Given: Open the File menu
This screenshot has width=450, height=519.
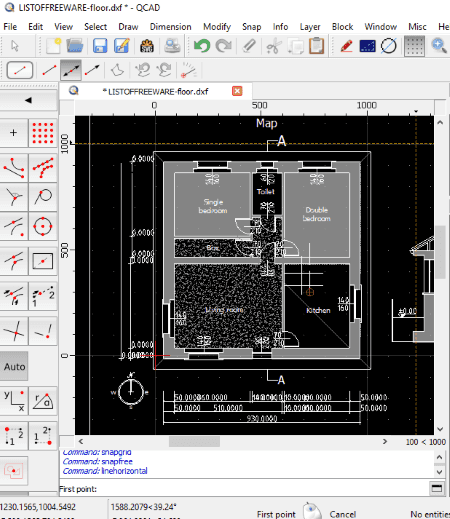Looking at the screenshot, I should (10, 27).
